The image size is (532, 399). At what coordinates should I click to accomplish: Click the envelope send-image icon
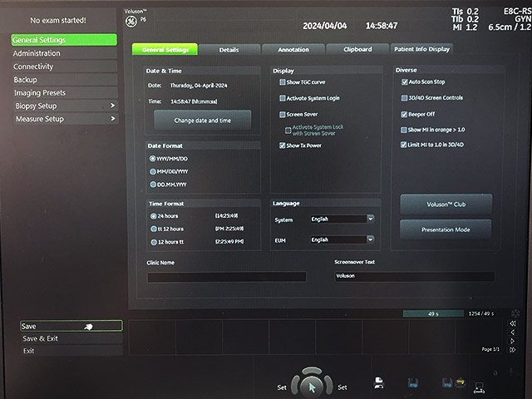(461, 382)
